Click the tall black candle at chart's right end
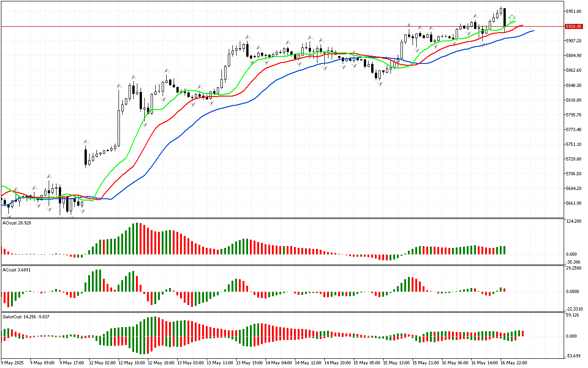This screenshot has width=588, height=368. (x=504, y=17)
